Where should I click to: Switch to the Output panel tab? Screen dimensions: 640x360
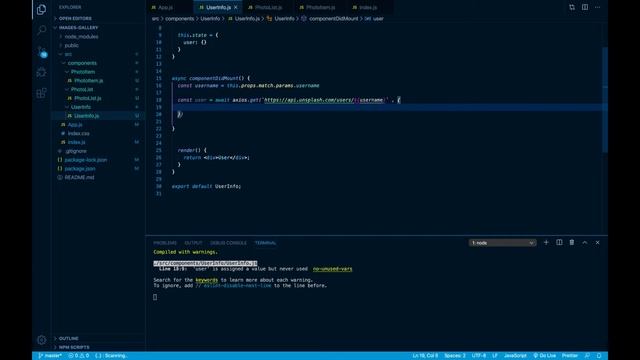(193, 243)
